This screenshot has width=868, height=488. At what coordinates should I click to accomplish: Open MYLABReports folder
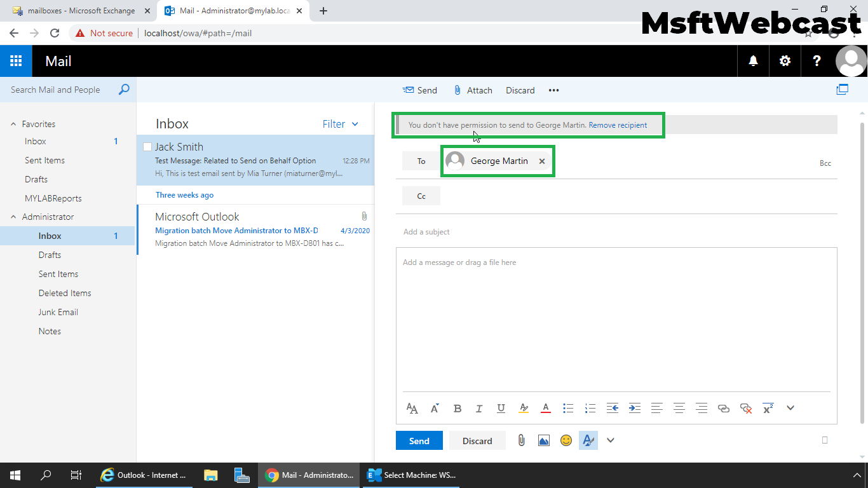53,198
